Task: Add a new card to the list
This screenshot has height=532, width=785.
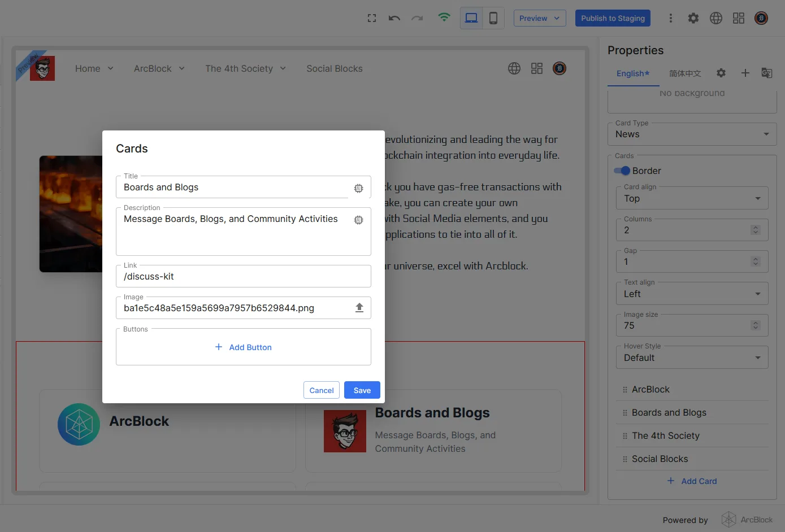Action: point(692,481)
